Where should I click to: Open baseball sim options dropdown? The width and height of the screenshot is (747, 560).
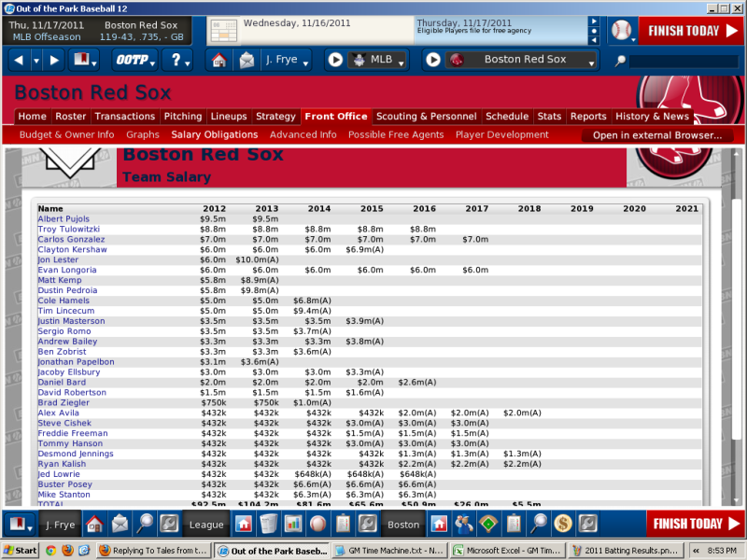pos(623,31)
